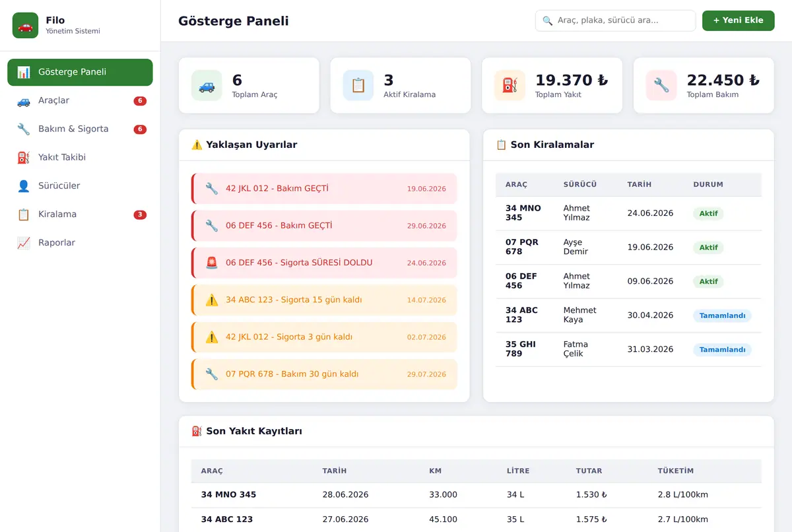The height and width of the screenshot is (532, 792).
Task: Click the blue car icon on Toplam Araç card
Action: point(207,85)
